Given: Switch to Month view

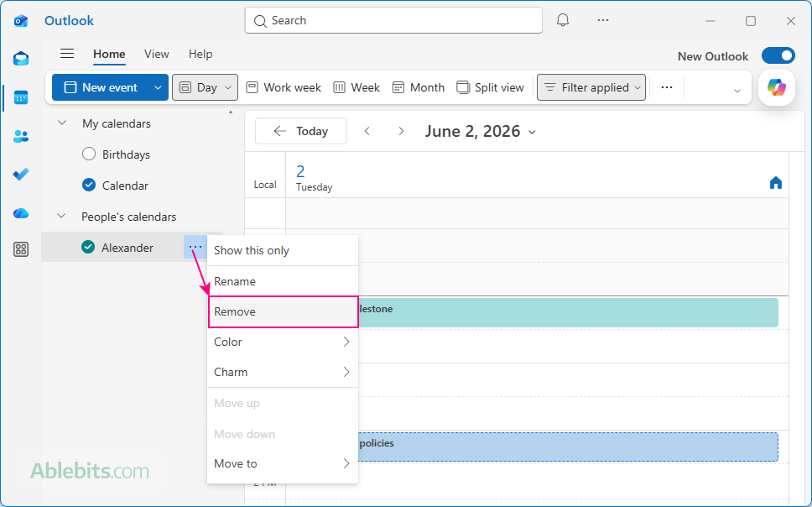Looking at the screenshot, I should click(419, 87).
